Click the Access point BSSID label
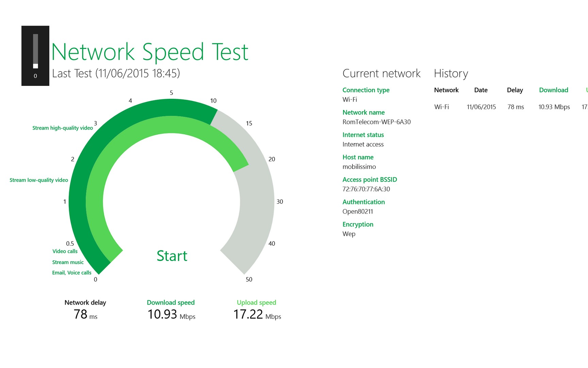The image size is (588, 368). pos(370,180)
